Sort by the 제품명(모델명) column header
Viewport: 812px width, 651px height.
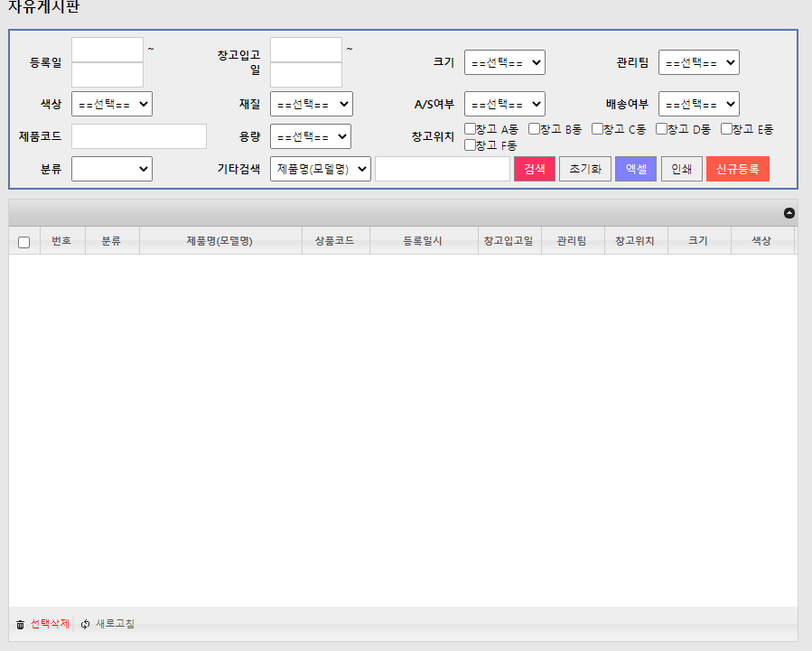coord(219,241)
